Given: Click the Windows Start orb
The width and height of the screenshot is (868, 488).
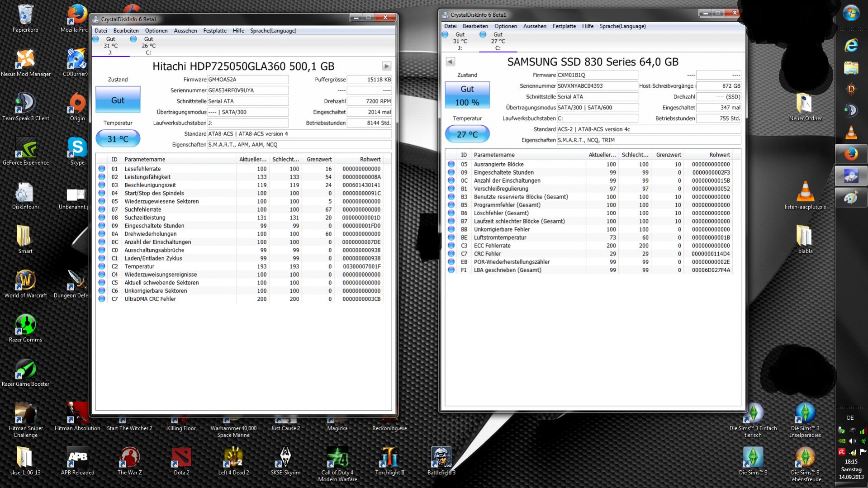Looking at the screenshot, I should (851, 13).
